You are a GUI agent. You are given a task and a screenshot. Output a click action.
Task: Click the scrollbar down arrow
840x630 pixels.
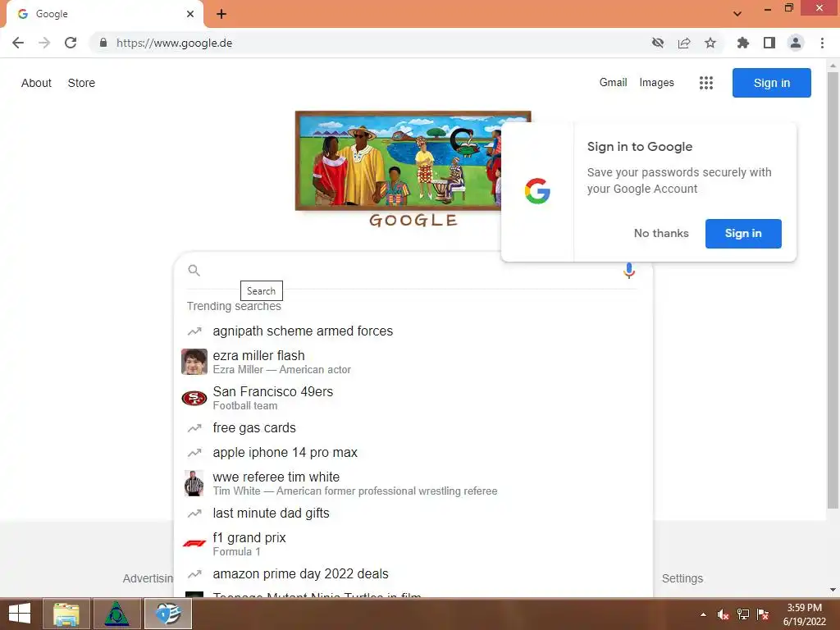click(833, 590)
